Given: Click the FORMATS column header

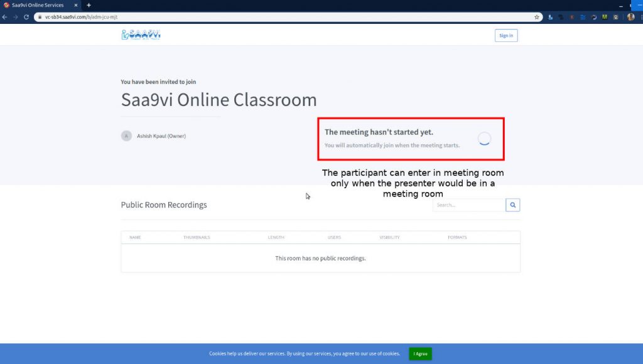Looking at the screenshot, I should click(x=457, y=237).
